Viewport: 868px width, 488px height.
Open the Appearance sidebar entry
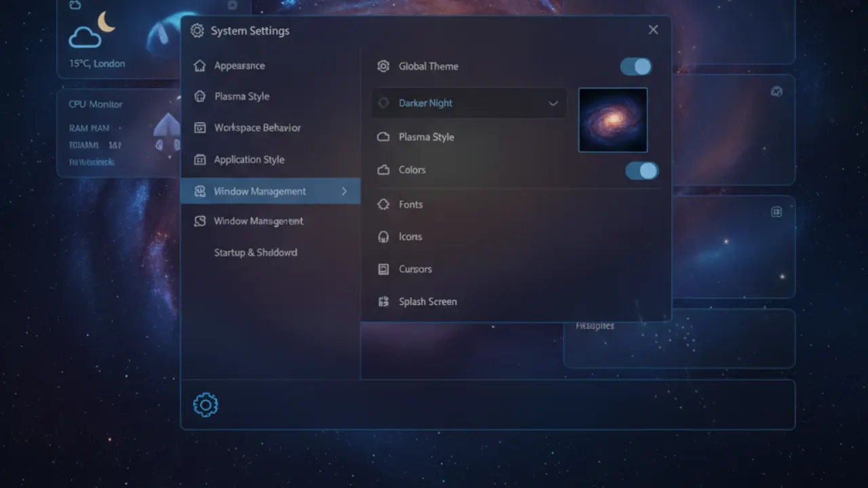tap(239, 66)
